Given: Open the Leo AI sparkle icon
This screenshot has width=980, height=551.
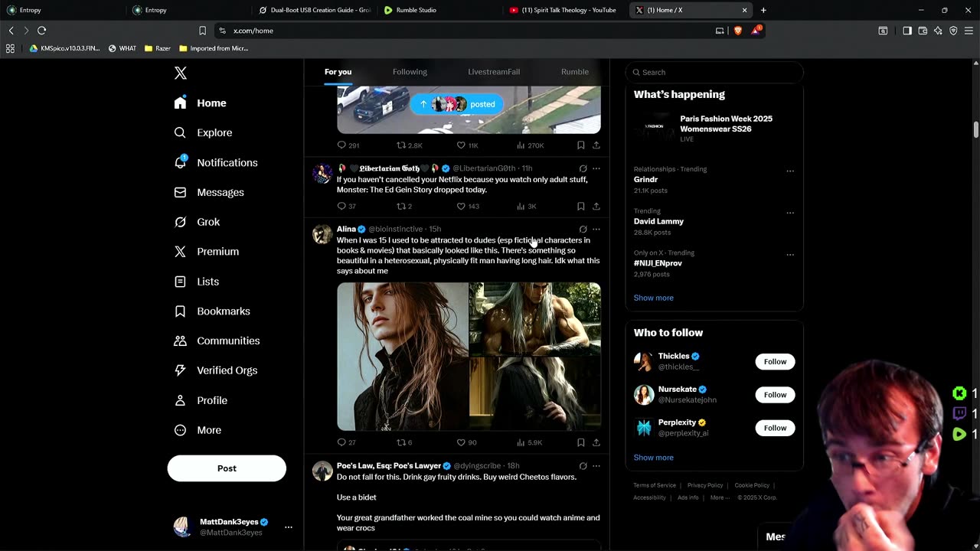Looking at the screenshot, I should pyautogui.click(x=938, y=31).
